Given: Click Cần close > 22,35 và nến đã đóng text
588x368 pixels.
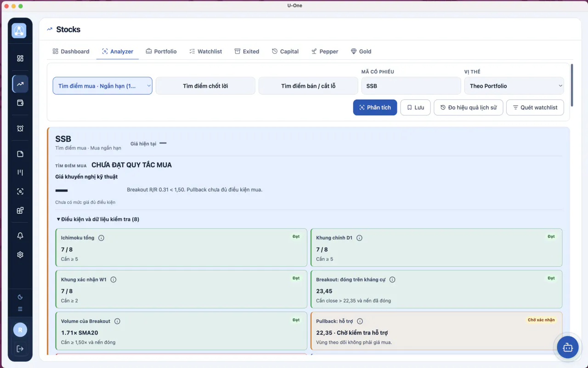Looking at the screenshot, I should [354, 301].
